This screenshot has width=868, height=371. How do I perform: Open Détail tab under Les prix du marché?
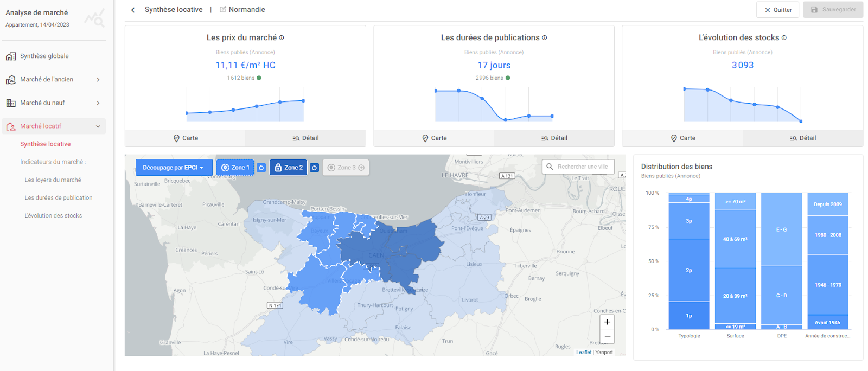click(305, 138)
